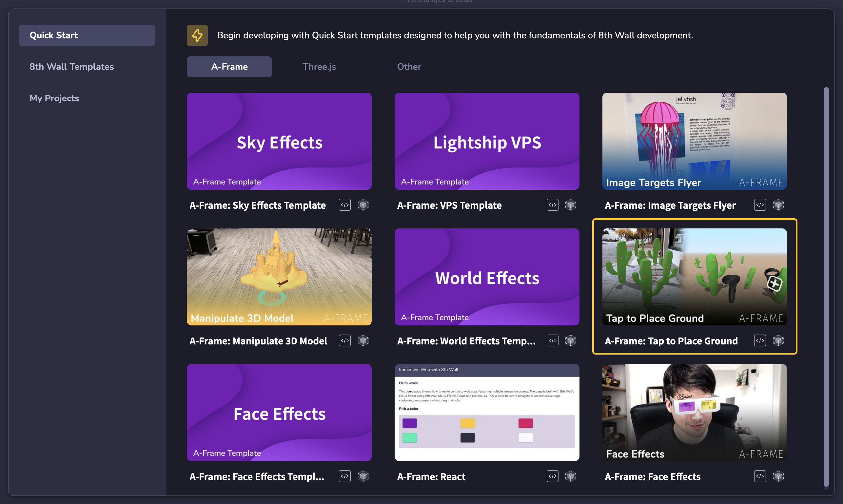Click the cube icon for A-Frame: Face Effects

click(778, 476)
